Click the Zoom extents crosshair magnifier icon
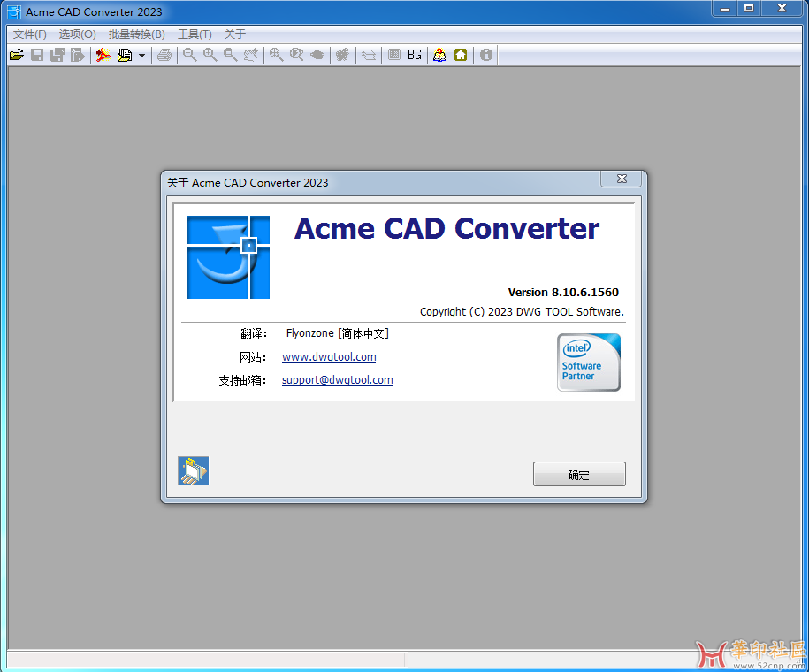809x672 pixels. (276, 55)
